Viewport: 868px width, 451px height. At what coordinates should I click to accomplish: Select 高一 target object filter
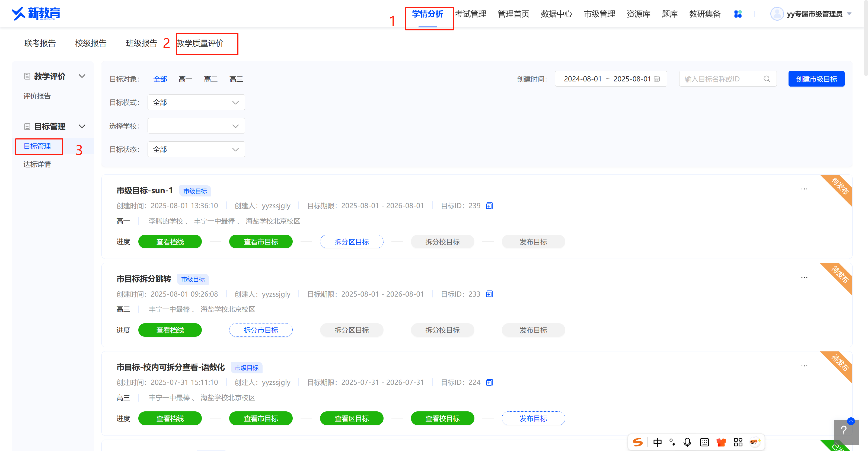[185, 79]
